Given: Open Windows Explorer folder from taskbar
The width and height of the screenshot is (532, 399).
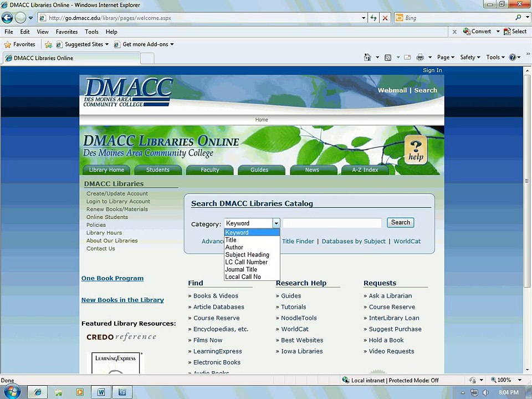Looking at the screenshot, I should pos(58,392).
